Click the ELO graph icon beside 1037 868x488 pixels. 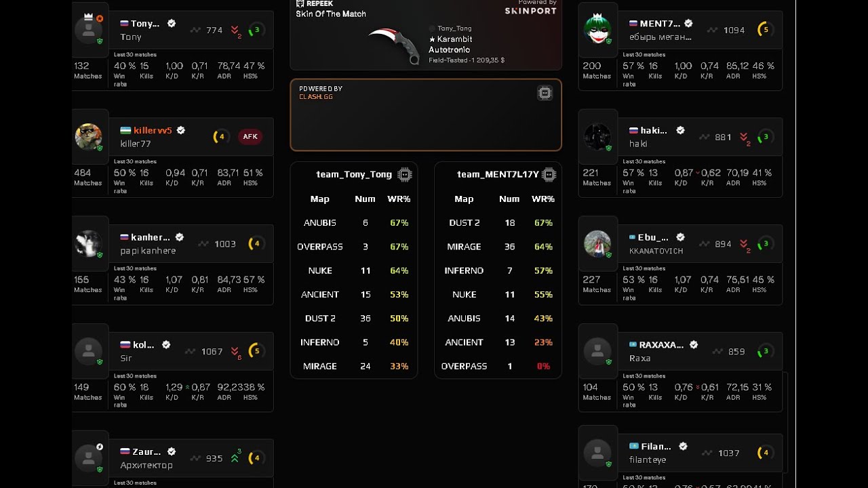coord(707,453)
